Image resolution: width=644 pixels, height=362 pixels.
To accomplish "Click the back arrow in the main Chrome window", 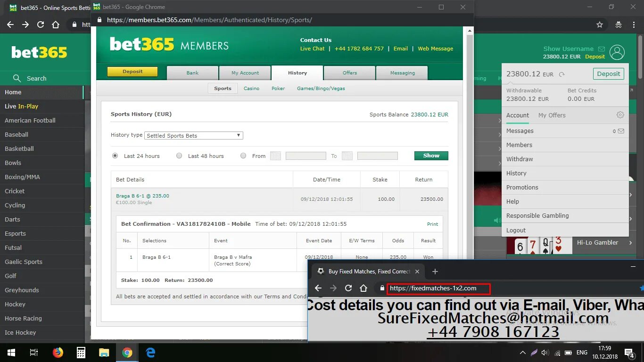I will [x=10, y=25].
